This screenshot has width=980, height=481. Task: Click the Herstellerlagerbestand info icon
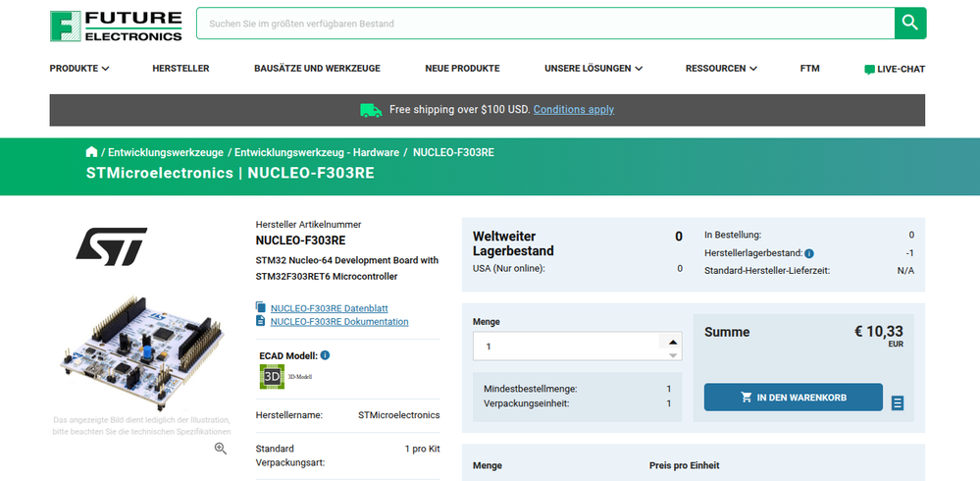809,253
